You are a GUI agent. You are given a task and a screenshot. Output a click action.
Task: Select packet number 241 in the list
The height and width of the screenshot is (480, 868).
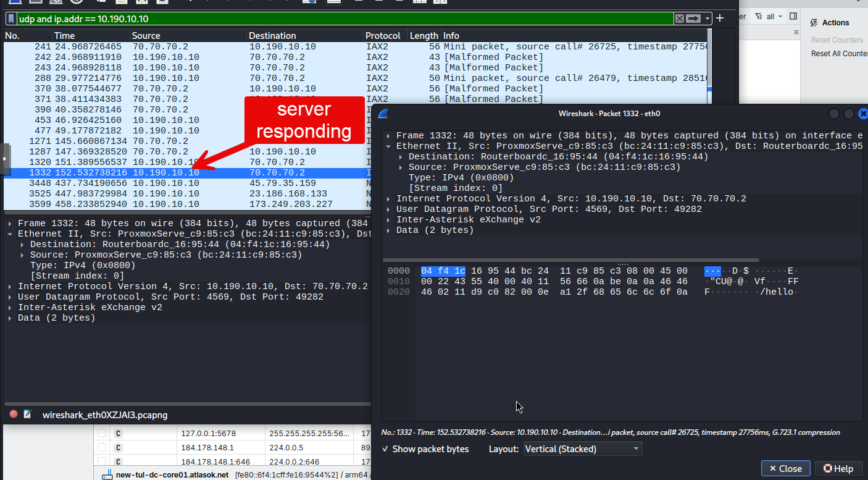click(x=356, y=46)
